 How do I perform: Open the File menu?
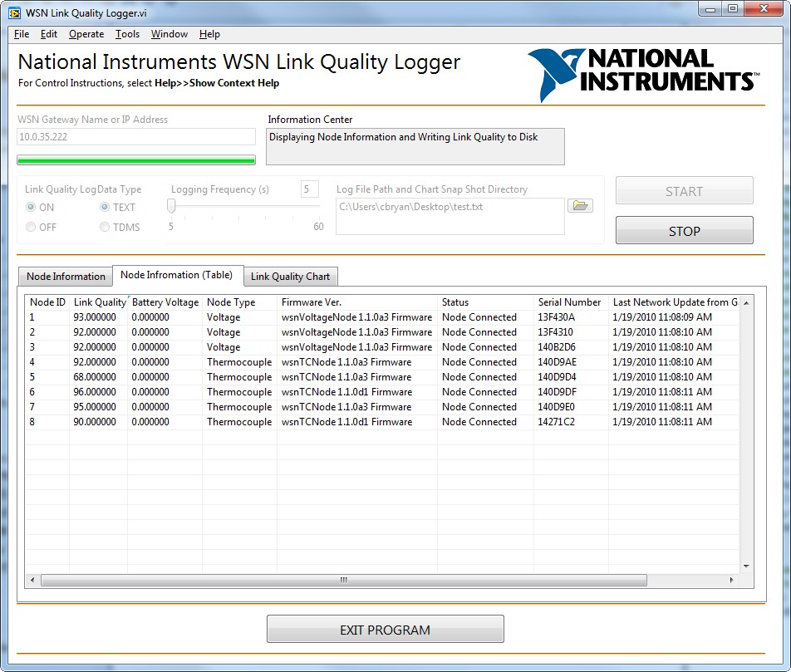tap(22, 34)
